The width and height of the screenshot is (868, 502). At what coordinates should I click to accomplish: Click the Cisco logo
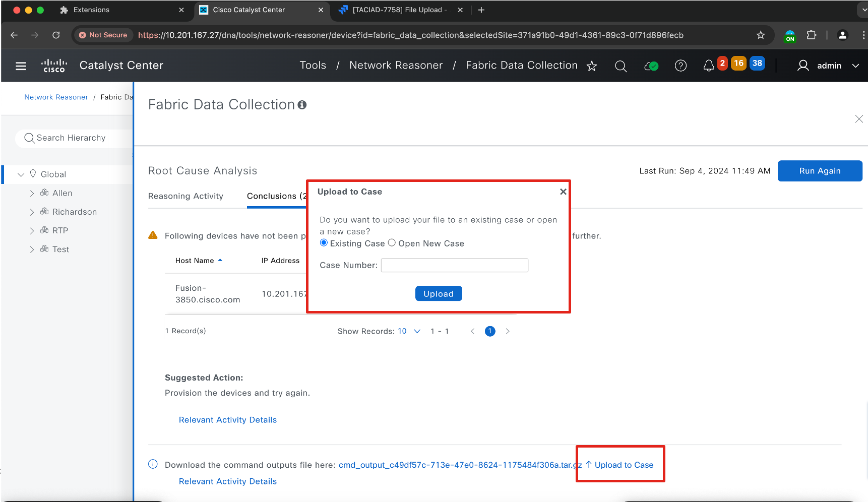54,66
